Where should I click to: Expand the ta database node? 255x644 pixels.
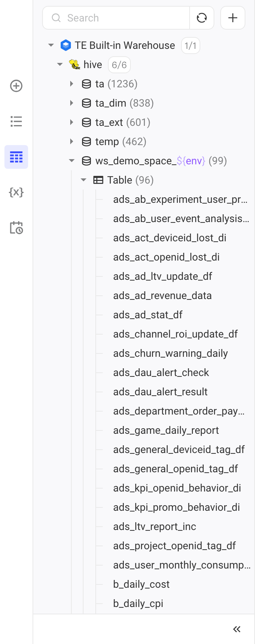(72, 84)
